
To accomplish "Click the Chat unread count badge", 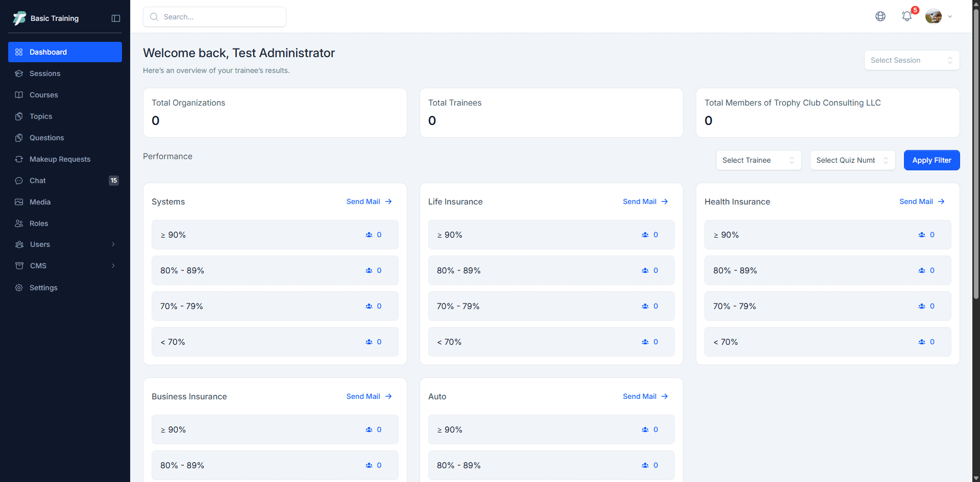I will [114, 181].
